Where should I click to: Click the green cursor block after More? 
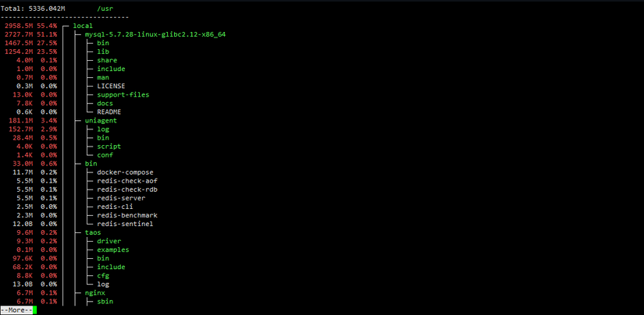click(x=35, y=310)
